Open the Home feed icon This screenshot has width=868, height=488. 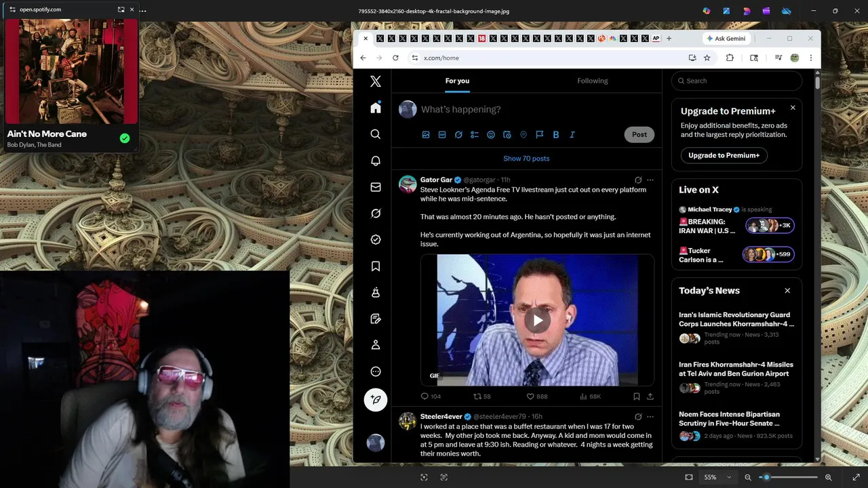pyautogui.click(x=376, y=108)
